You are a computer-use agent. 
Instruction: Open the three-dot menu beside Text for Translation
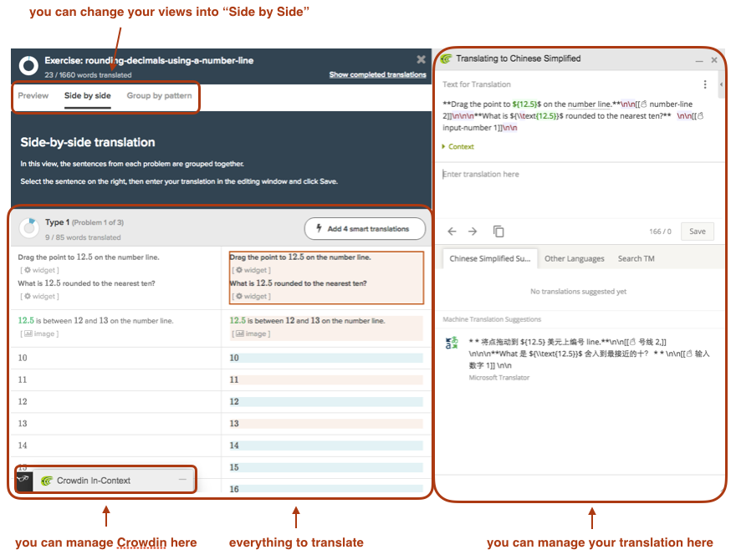point(705,84)
